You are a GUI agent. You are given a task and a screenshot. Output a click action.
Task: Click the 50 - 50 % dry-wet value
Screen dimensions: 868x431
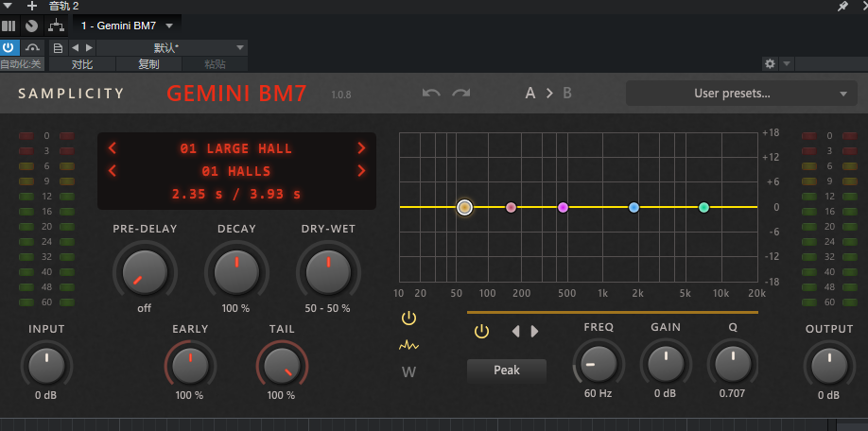[328, 309]
